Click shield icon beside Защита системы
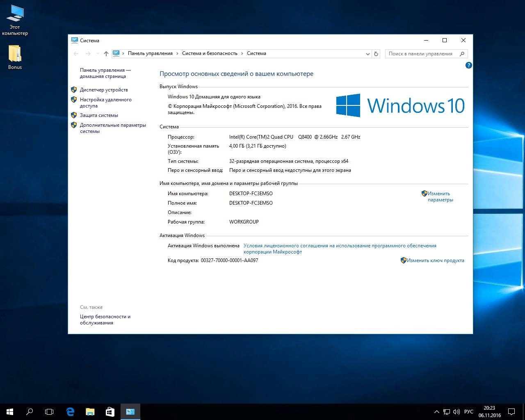 click(x=74, y=115)
